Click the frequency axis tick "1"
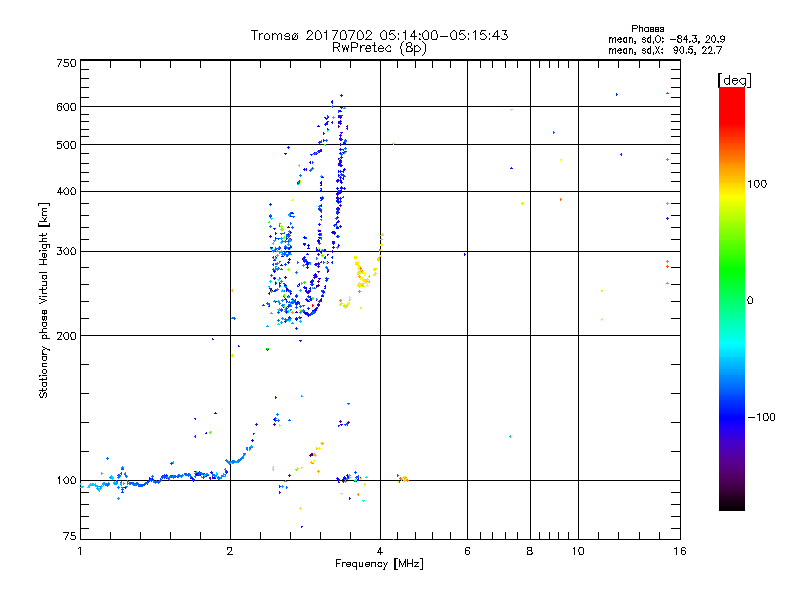This screenshot has height=600, width=800. click(x=80, y=551)
